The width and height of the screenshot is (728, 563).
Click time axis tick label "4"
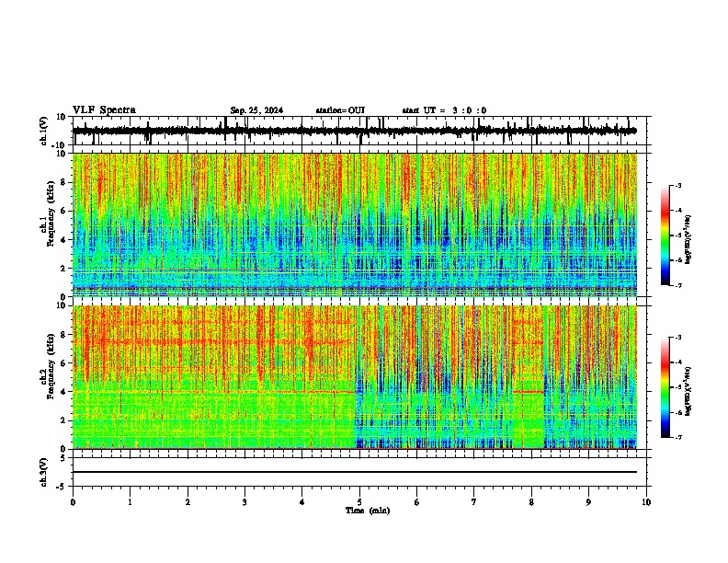tap(302, 502)
